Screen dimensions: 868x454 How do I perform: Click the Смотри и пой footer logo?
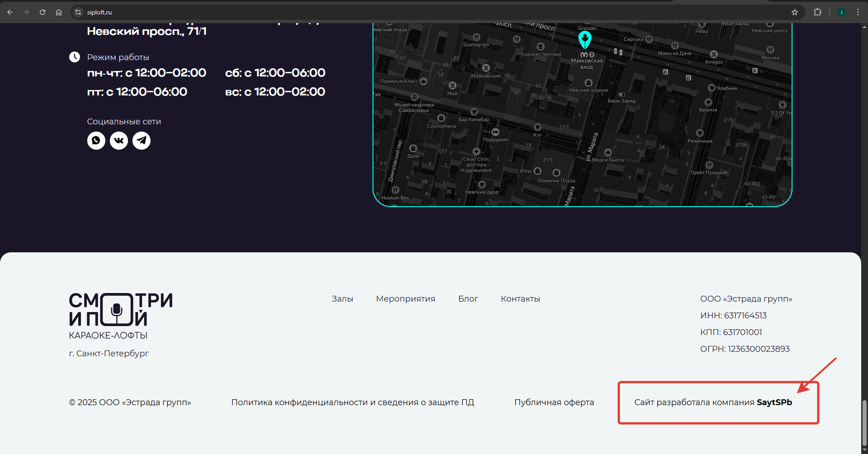(x=121, y=310)
